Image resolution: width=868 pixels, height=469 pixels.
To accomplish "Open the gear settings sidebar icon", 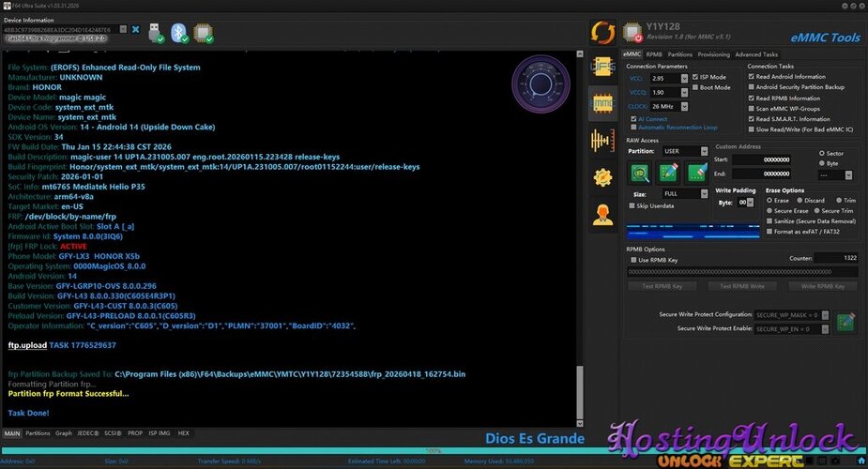I will click(x=602, y=177).
